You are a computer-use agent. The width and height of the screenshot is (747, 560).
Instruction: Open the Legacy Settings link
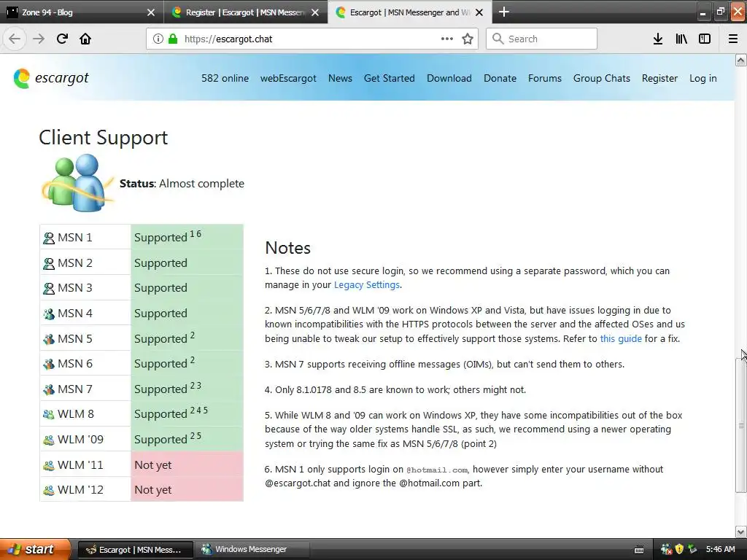pyautogui.click(x=367, y=285)
